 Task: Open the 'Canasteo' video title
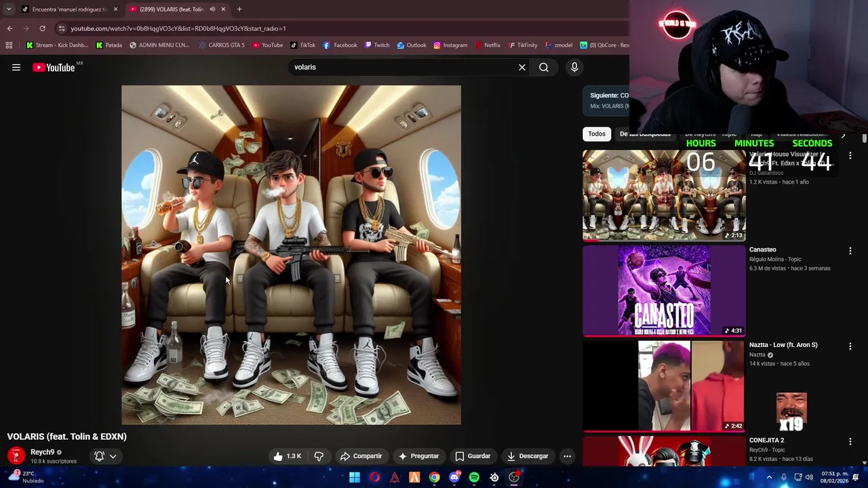[762, 250]
